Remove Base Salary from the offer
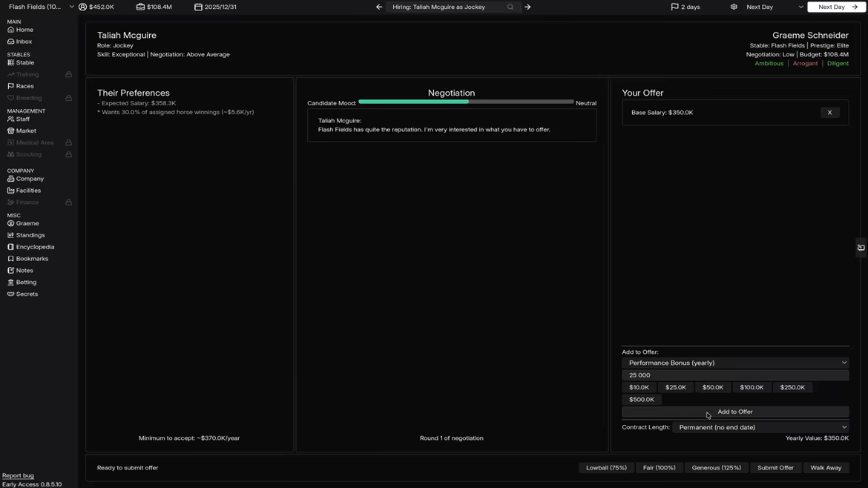The width and height of the screenshot is (868, 488). point(829,113)
